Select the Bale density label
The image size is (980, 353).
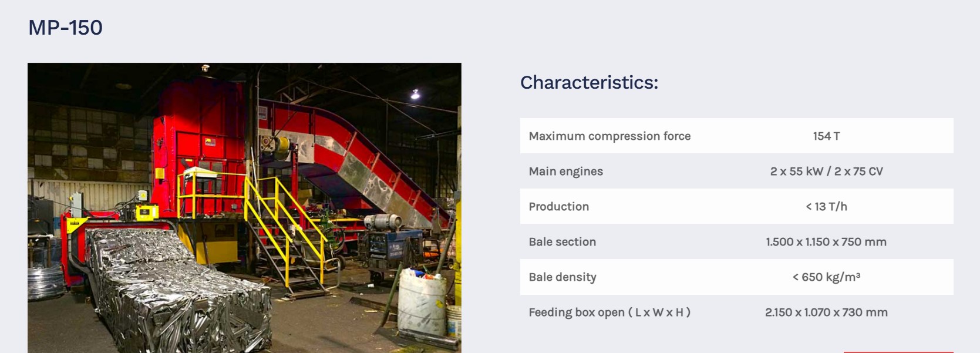coord(562,277)
